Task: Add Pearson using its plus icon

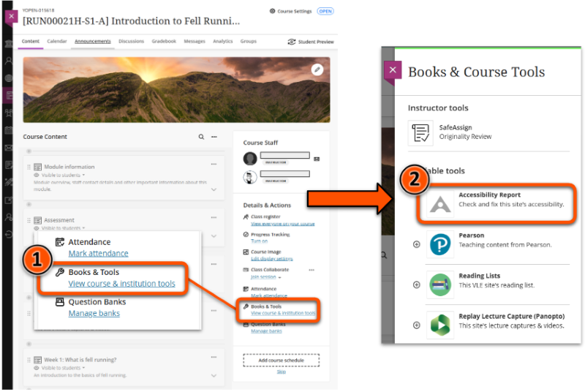Action: (x=417, y=244)
